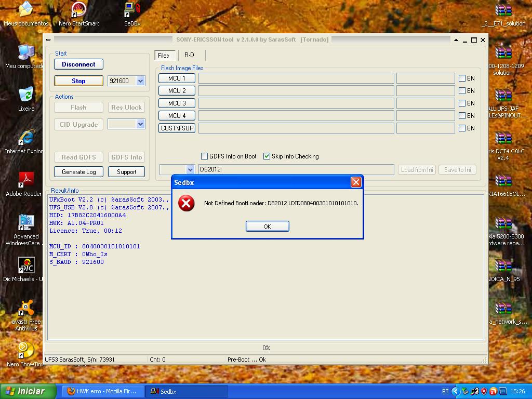This screenshot has width=532, height=399.
Task: Click the MCU 1 file browse button
Action: point(177,78)
